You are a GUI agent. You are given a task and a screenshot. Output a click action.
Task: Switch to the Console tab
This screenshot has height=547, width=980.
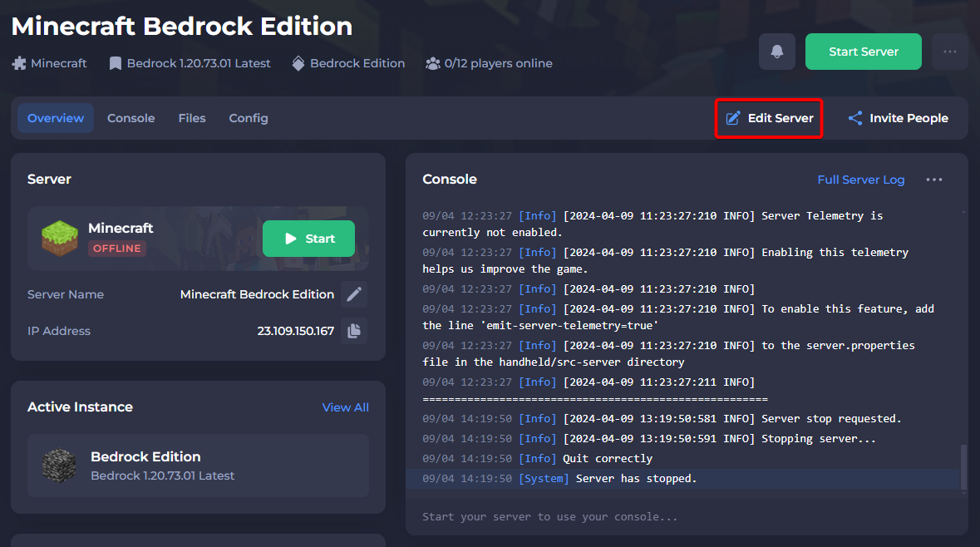coord(131,118)
